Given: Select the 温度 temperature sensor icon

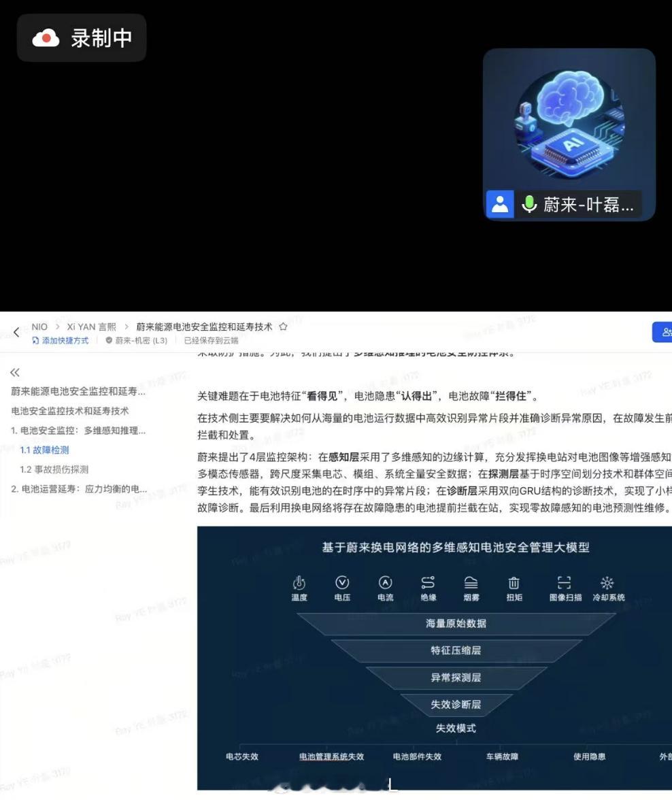Looking at the screenshot, I should point(300,582).
